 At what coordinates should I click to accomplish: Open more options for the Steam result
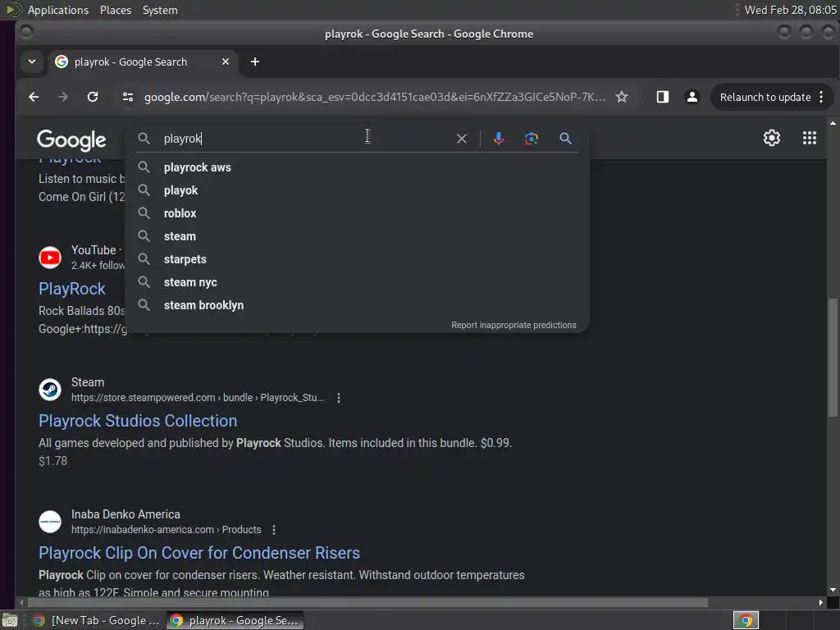(339, 398)
